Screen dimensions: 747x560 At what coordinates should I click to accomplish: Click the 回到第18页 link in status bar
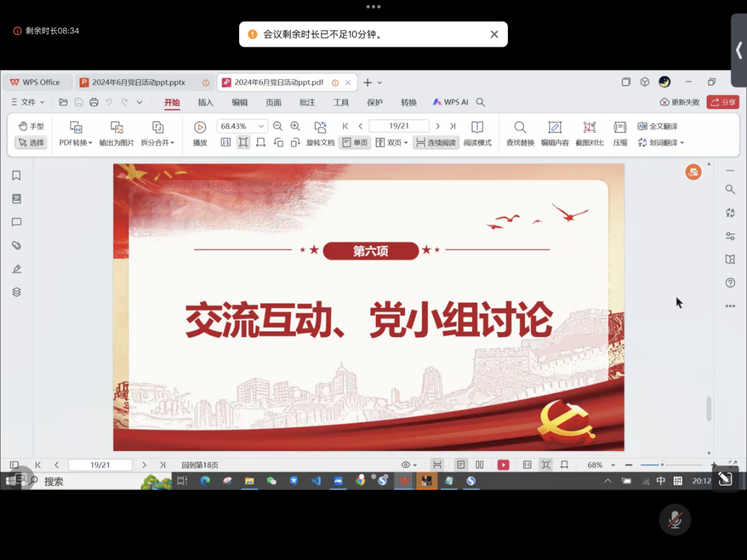[x=200, y=465]
